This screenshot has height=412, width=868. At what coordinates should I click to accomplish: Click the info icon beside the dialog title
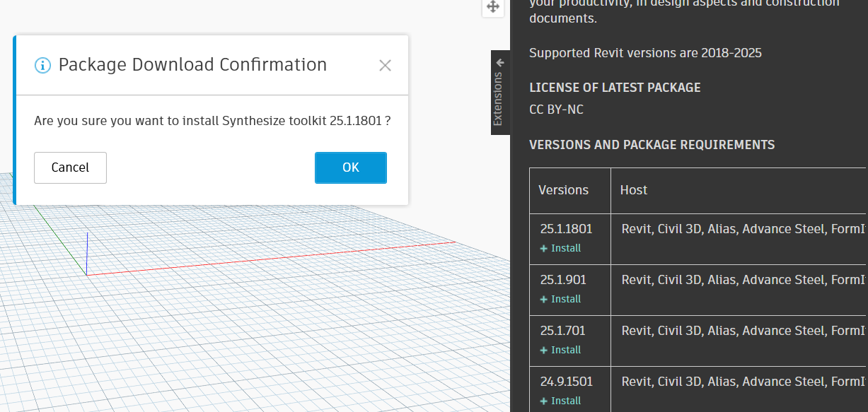(x=42, y=66)
